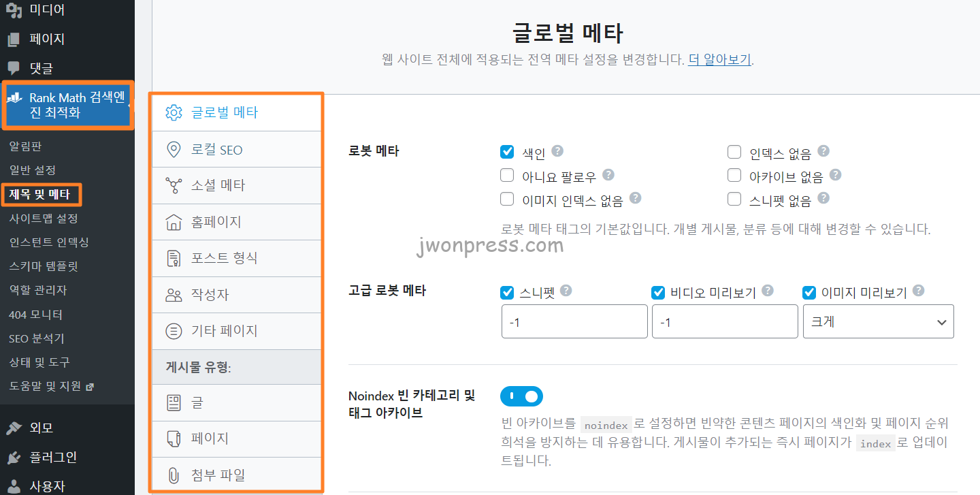Click the 소셜 메타 share-nodes icon
980x495 pixels.
(174, 185)
